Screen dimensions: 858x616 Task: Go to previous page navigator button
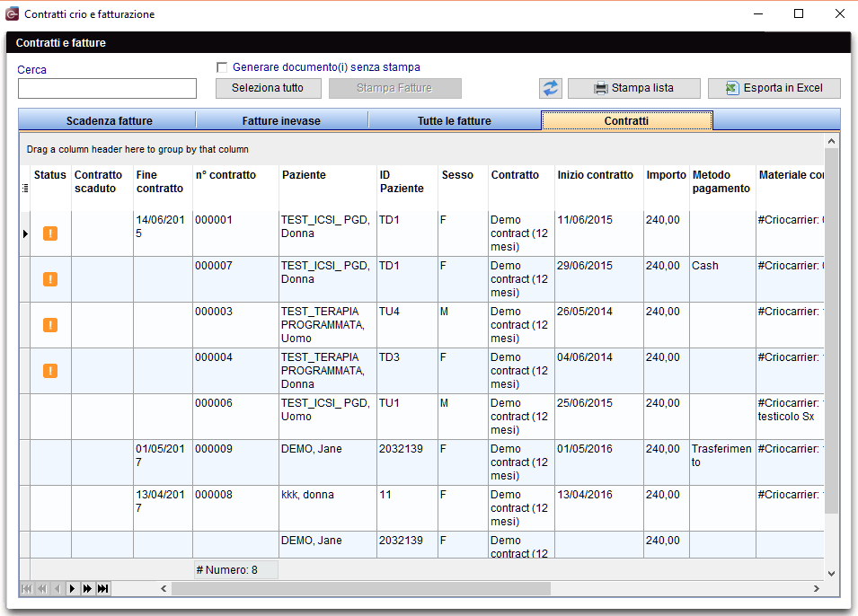[42, 589]
